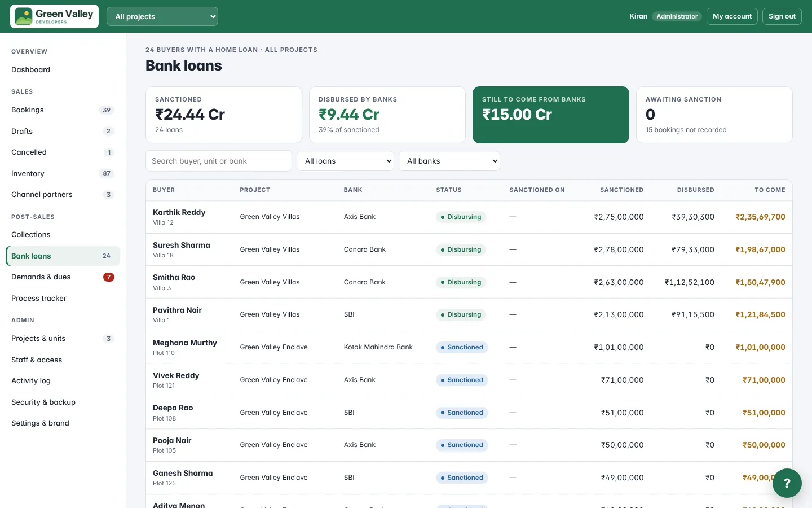Open Channel partners
This screenshot has height=508, width=812.
pos(63,195)
